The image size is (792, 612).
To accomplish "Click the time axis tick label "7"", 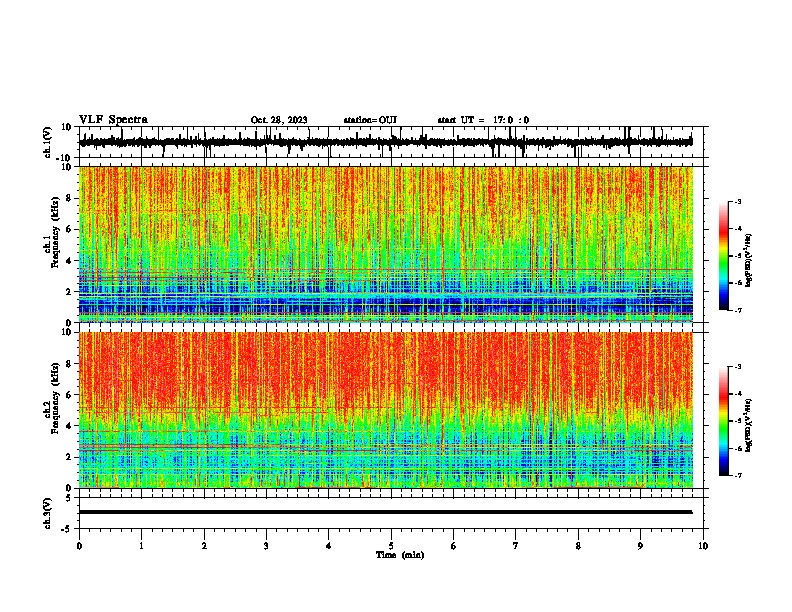I will [x=516, y=546].
